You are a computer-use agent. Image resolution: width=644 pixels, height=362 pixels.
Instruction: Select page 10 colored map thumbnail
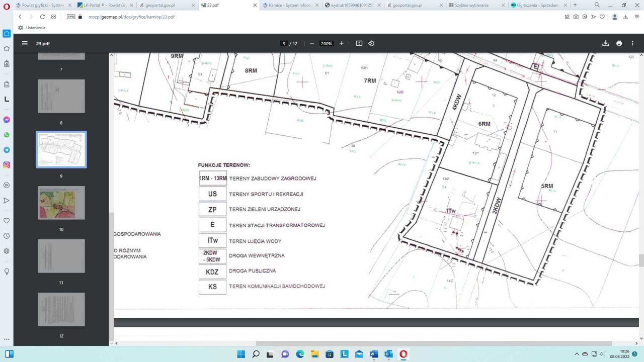point(61,203)
